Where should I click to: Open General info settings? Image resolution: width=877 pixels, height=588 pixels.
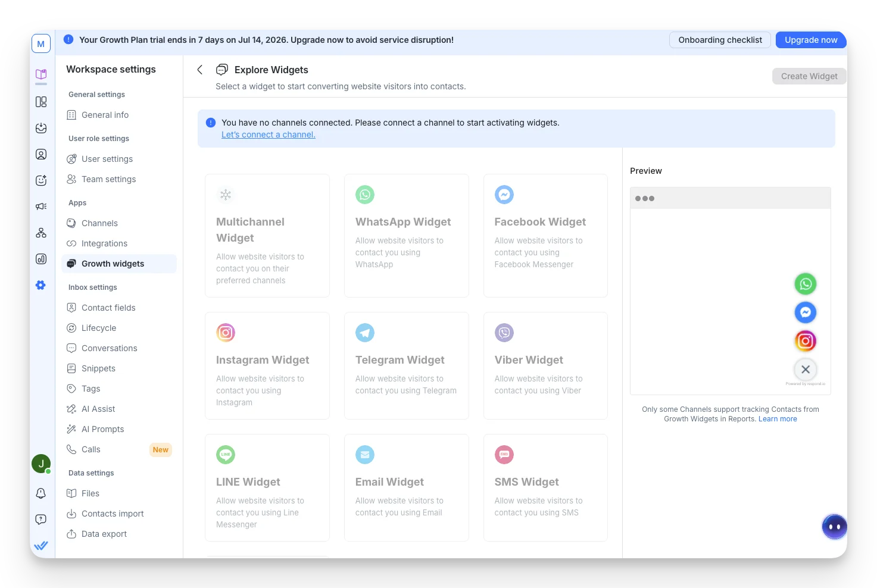119,115
